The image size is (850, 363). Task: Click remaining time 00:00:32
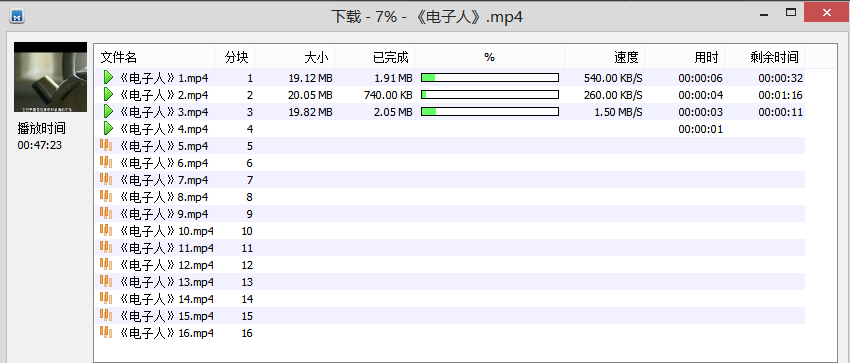781,78
